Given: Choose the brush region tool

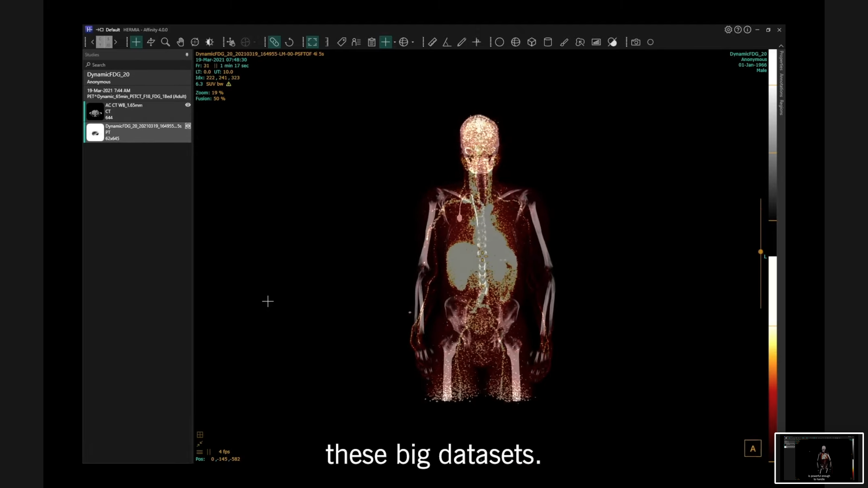Looking at the screenshot, I should (x=564, y=42).
